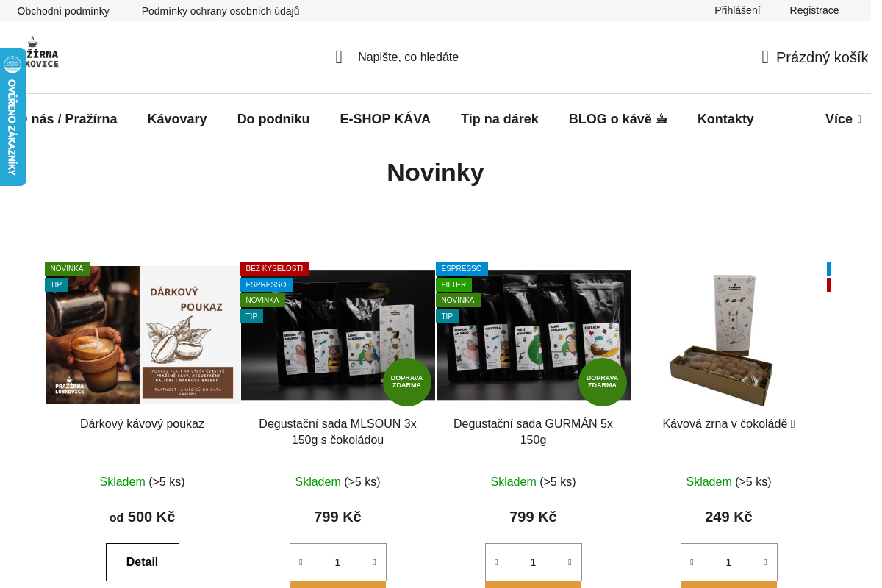
Task: Open the Ověřeno zákazníky side badge
Action: click(x=12, y=117)
